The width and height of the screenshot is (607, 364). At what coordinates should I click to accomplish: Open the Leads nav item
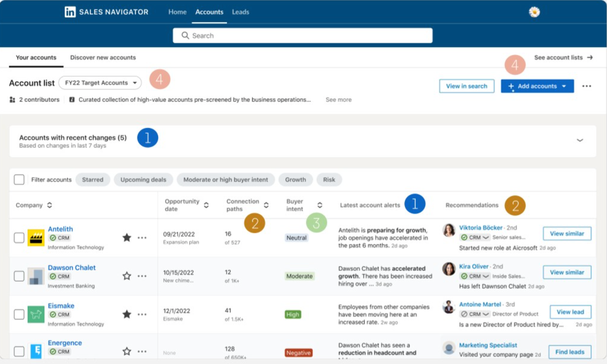pos(241,12)
